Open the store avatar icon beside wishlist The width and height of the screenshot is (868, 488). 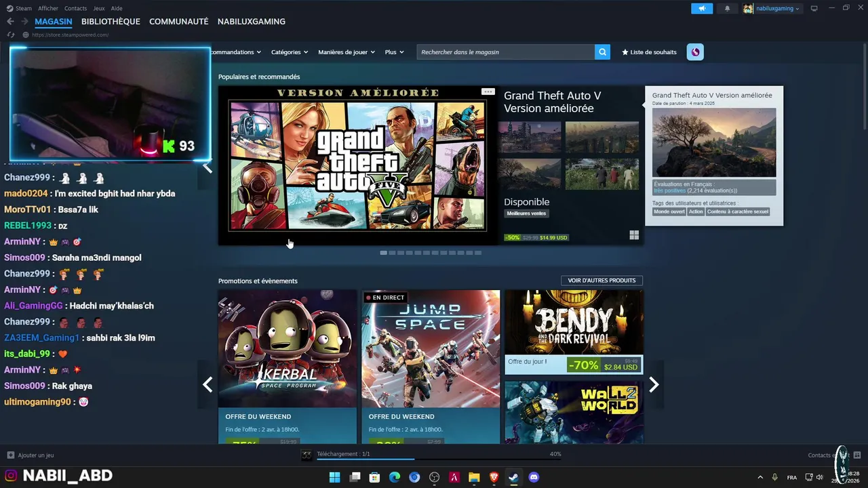[695, 52]
